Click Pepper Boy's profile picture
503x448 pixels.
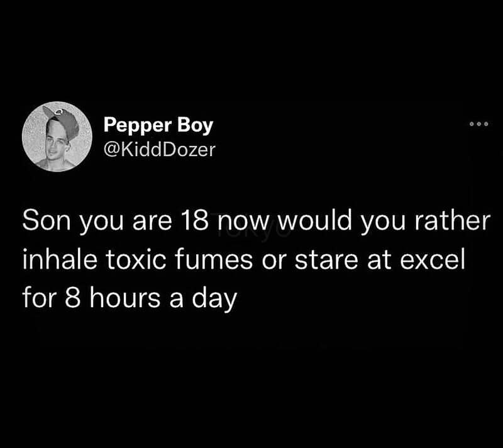click(57, 137)
